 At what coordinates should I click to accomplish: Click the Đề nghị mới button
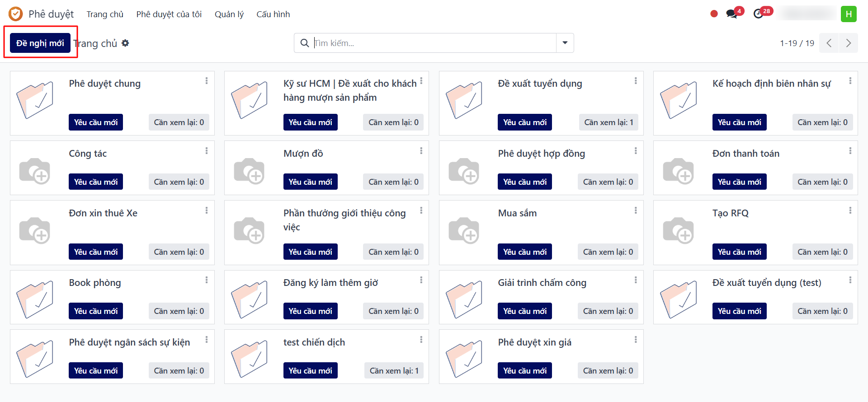40,43
